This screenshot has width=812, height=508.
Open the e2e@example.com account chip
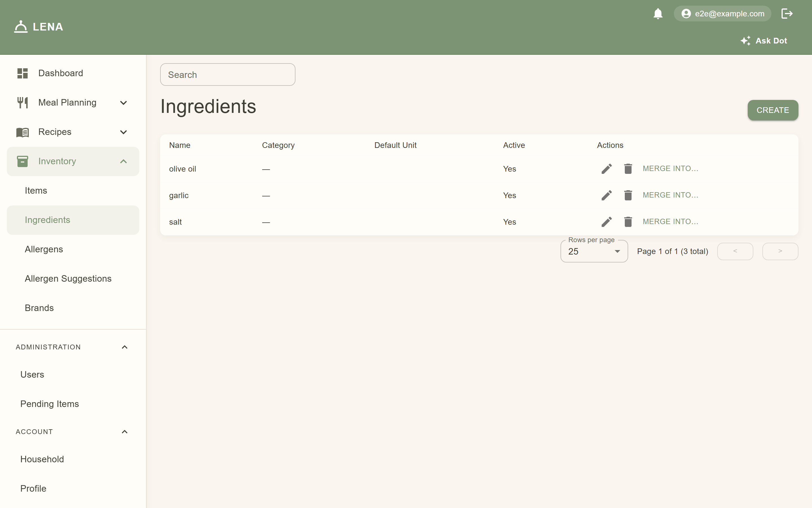point(722,14)
